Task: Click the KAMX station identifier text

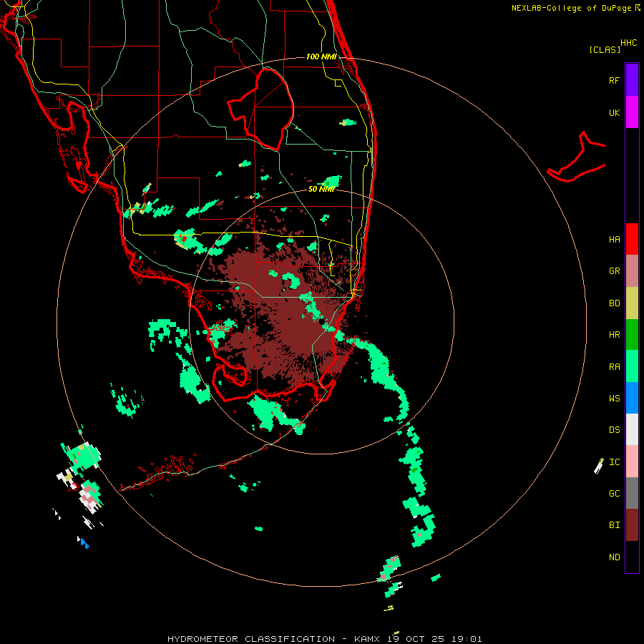Action: [x=368, y=639]
